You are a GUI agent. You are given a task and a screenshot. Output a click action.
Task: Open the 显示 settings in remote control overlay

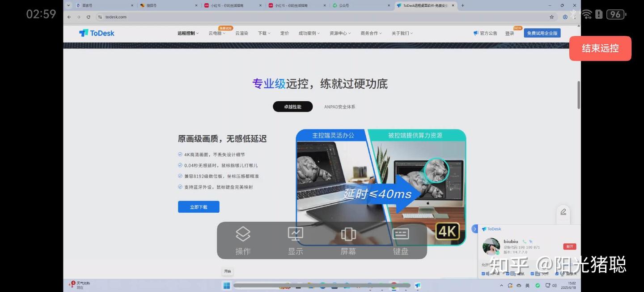tap(295, 240)
